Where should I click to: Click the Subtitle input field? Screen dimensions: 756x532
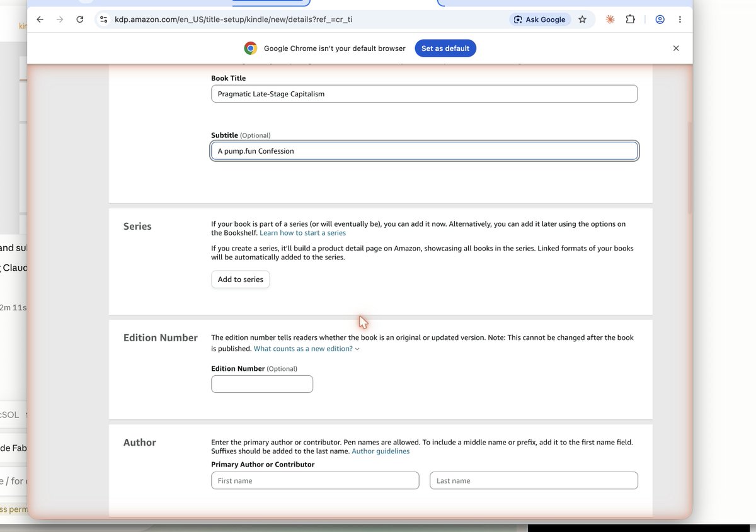tap(424, 151)
